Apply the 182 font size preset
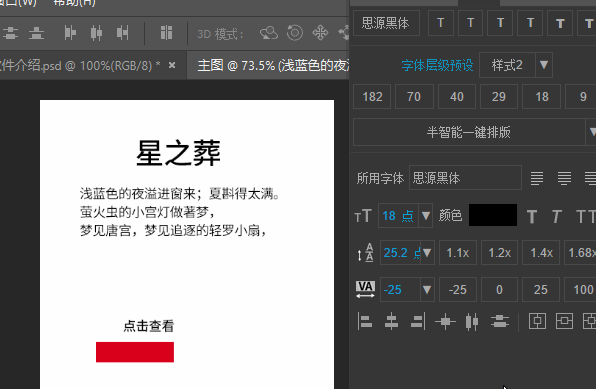Screen dimensions: 596x389 (372, 97)
